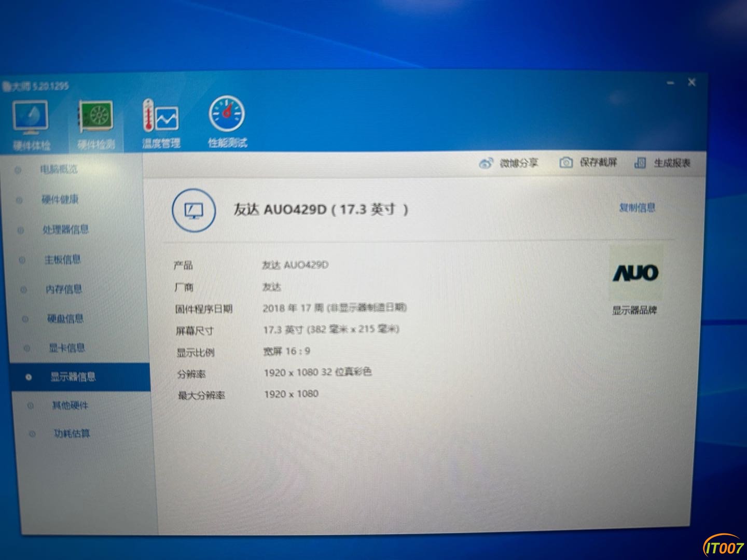Click the 厂商 label

pos(184,287)
